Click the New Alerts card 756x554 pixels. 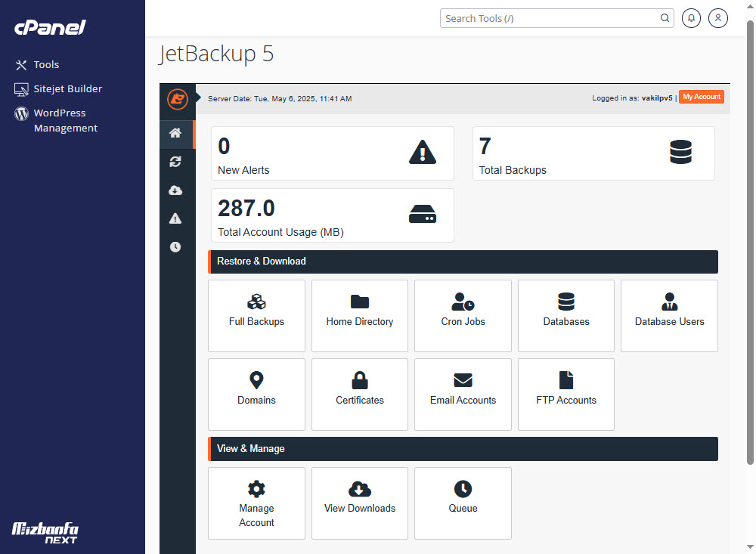click(333, 153)
